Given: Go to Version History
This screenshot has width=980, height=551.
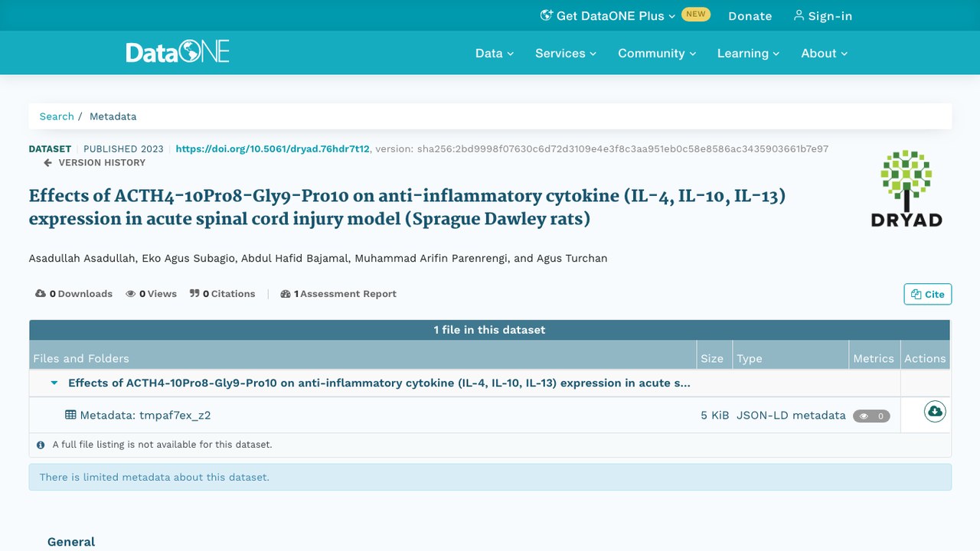Looking at the screenshot, I should 94,162.
